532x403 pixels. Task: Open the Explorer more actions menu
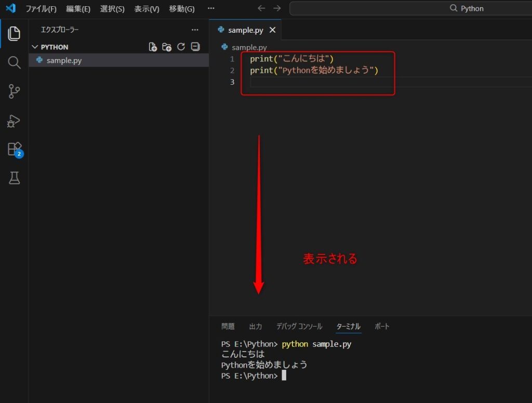pos(195,30)
